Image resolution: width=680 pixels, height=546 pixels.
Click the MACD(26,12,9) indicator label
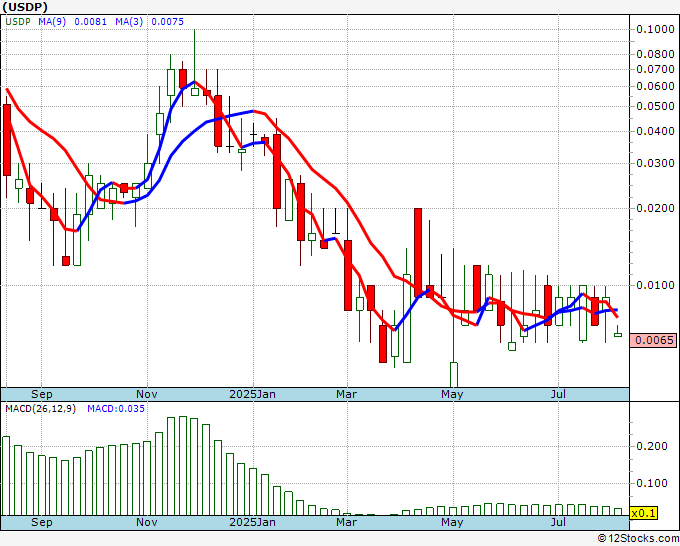click(x=40, y=409)
